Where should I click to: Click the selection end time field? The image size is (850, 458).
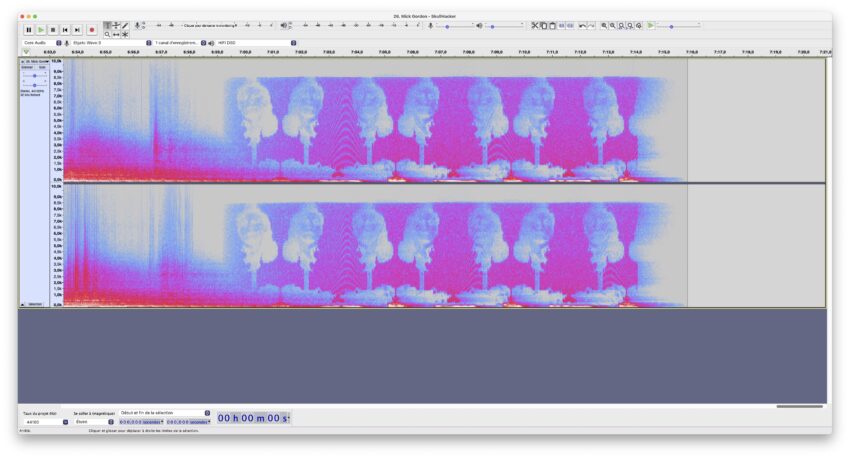188,422
